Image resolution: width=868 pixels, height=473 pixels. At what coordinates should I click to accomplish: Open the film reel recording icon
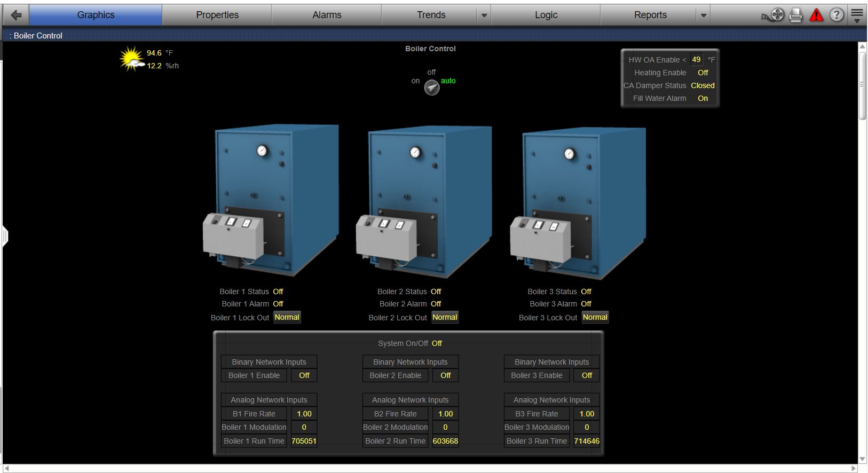coord(774,15)
